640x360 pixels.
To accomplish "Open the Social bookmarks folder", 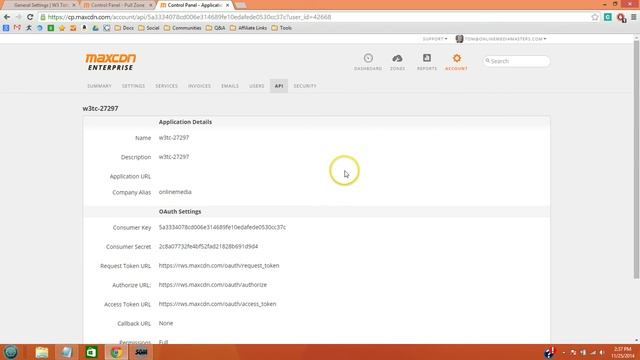I will point(149,28).
